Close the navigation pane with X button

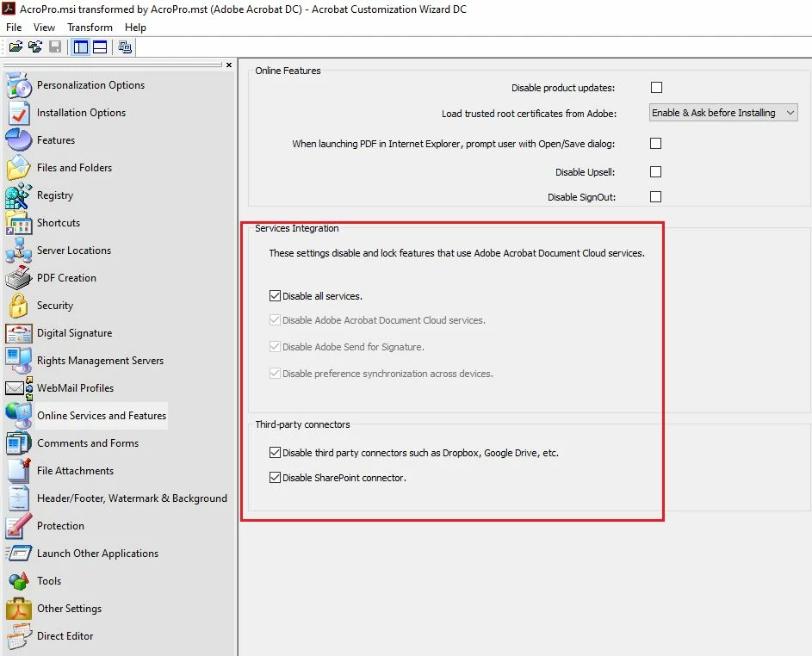[x=229, y=65]
